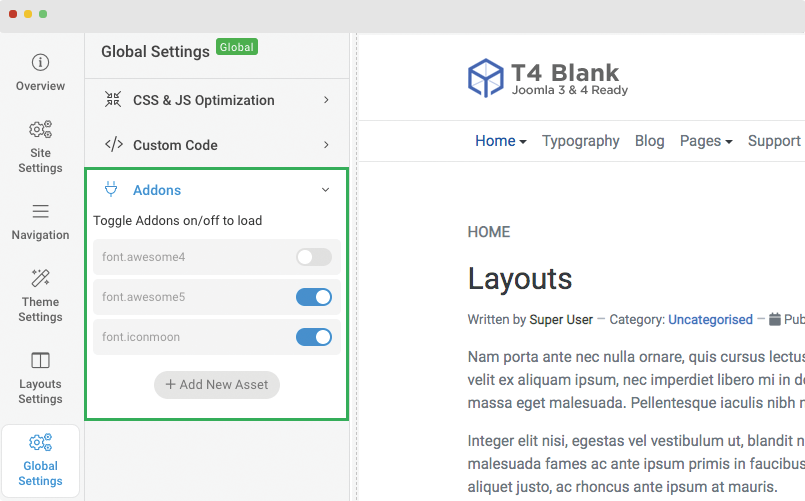
Task: Expand Custom Code using its chevron
Action: tap(326, 145)
